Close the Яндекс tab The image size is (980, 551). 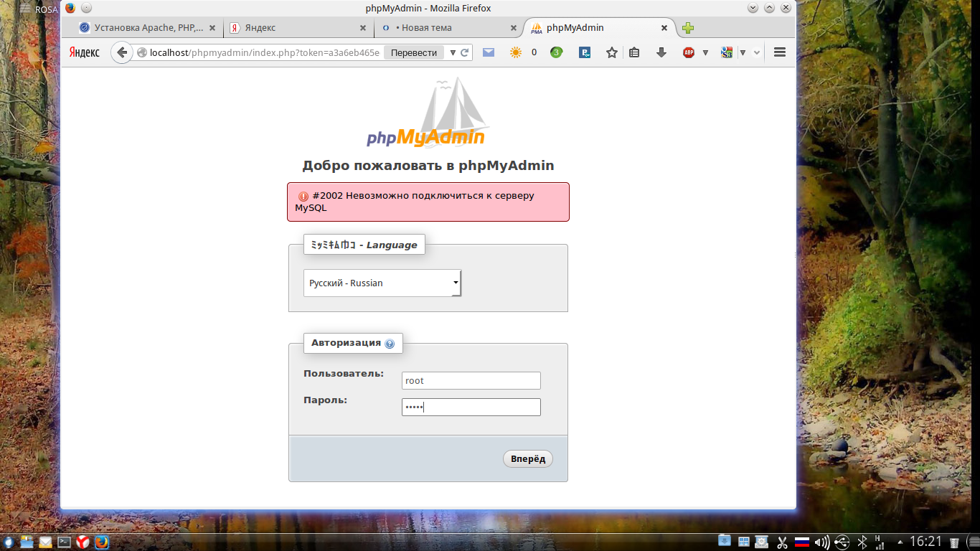click(362, 28)
